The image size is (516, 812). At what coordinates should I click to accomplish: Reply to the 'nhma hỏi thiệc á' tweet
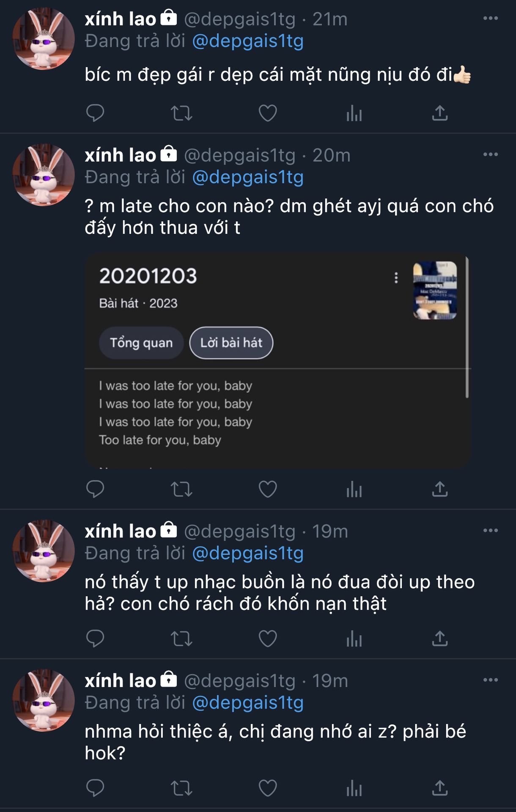point(95,788)
